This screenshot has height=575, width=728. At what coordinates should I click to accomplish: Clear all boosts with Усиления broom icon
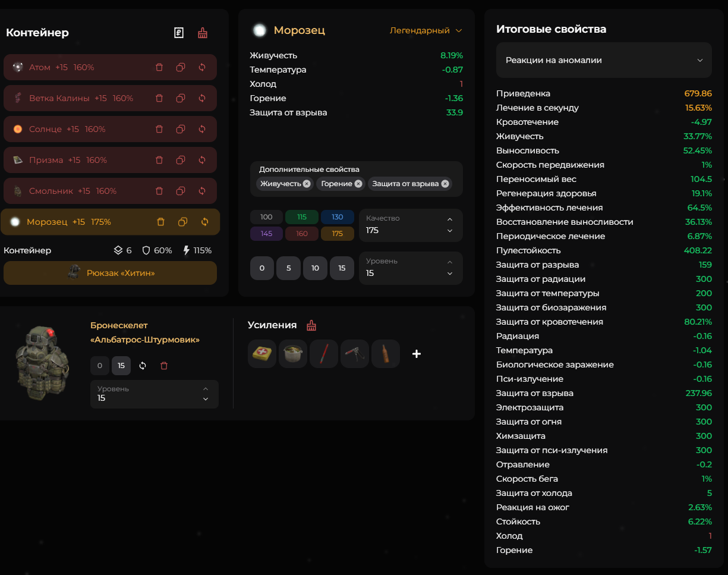point(311,325)
